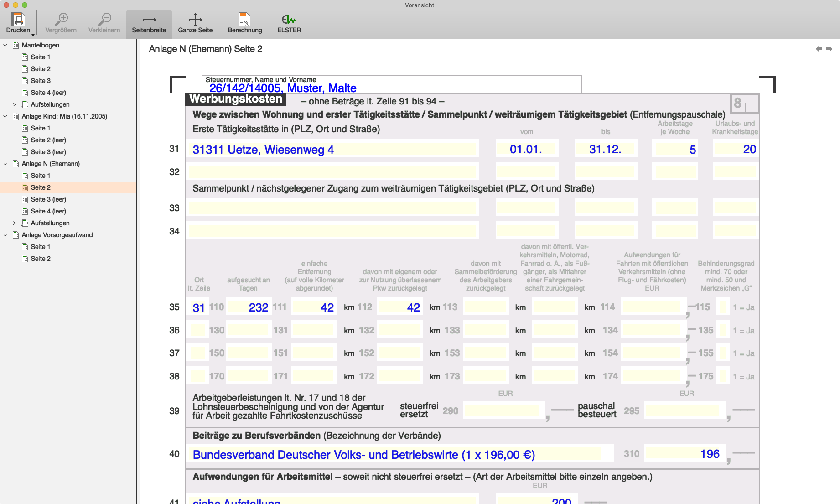Zoom in with the Vergrößern icon
Screen dimensions: 840x504
(x=61, y=20)
